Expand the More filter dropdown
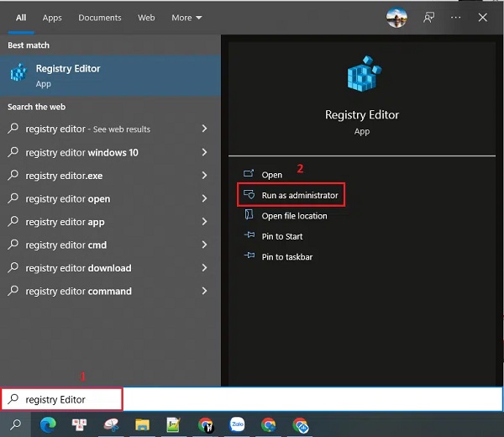This screenshot has width=504, height=437. tap(186, 18)
